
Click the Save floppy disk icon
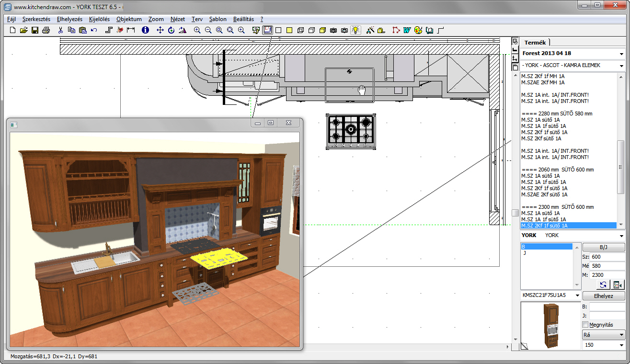(35, 30)
